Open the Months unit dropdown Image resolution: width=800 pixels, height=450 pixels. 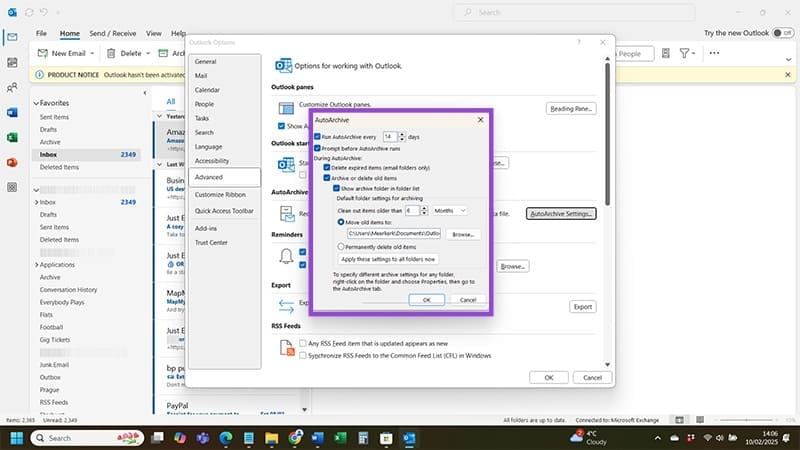click(449, 211)
